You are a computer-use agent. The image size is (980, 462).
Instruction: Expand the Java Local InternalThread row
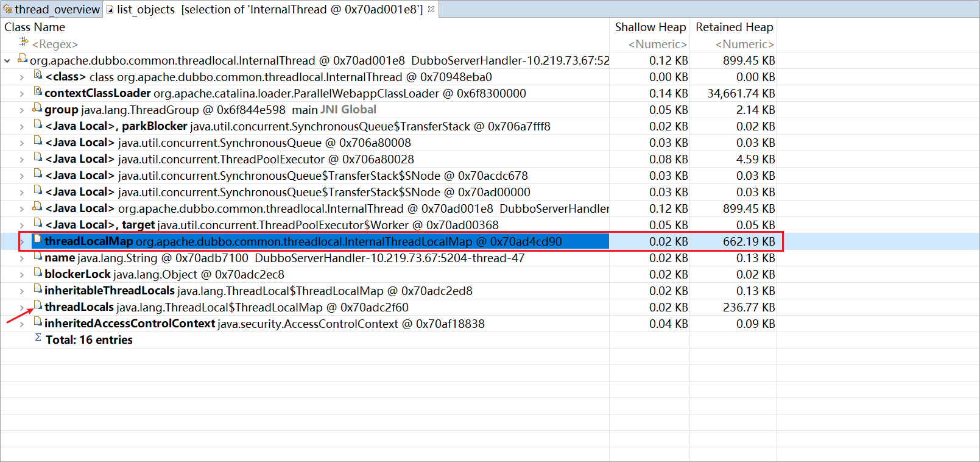[x=22, y=208]
